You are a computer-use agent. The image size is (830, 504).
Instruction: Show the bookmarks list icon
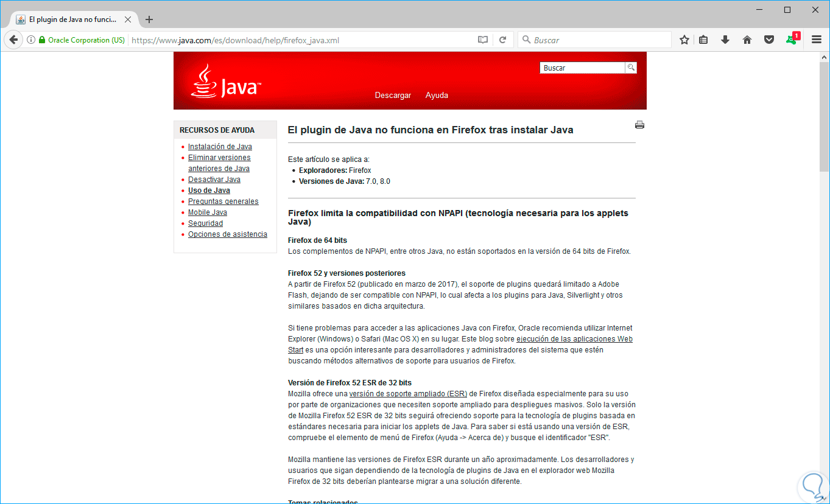[703, 40]
